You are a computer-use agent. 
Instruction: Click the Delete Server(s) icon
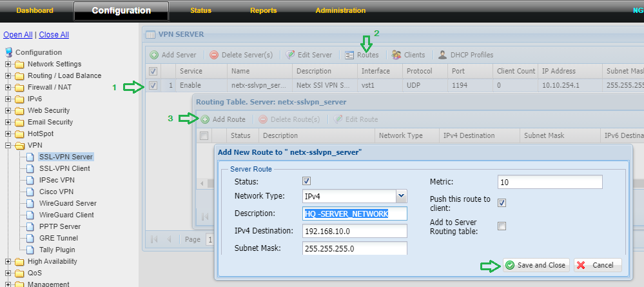pyautogui.click(x=214, y=55)
